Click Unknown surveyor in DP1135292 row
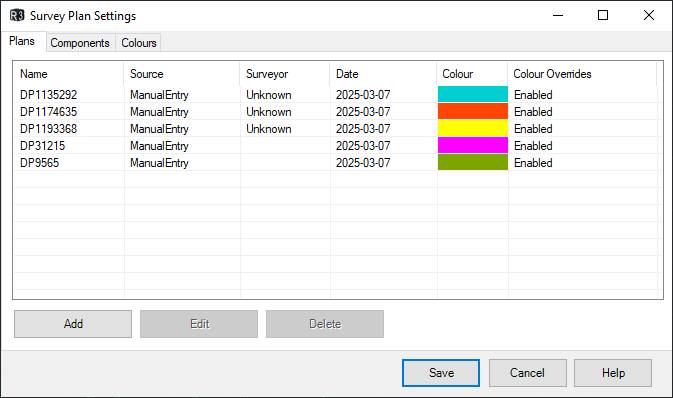The width and height of the screenshot is (673, 398). tap(269, 95)
